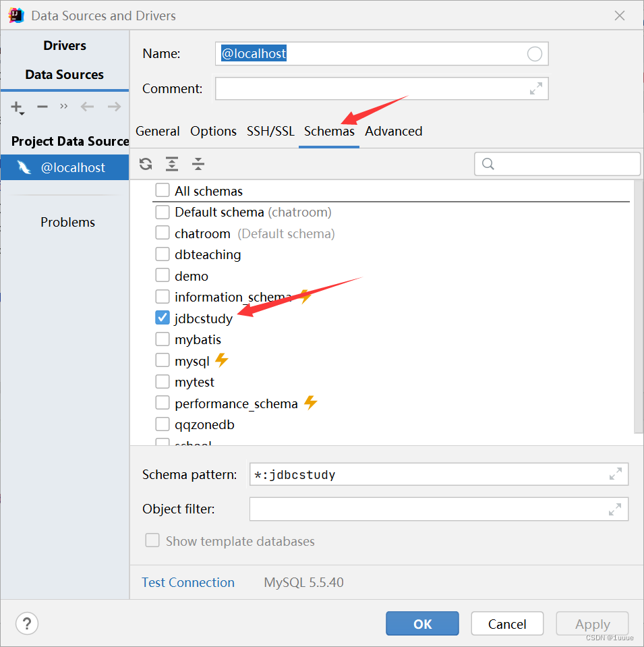Screen dimensions: 644x647
Task: Remove selected data source with minus icon
Action: point(42,107)
